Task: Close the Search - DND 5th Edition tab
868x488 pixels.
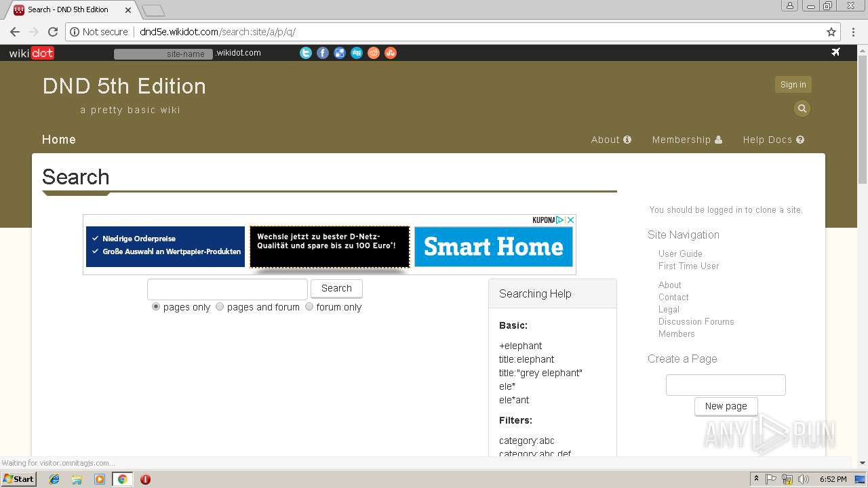Action: [128, 10]
